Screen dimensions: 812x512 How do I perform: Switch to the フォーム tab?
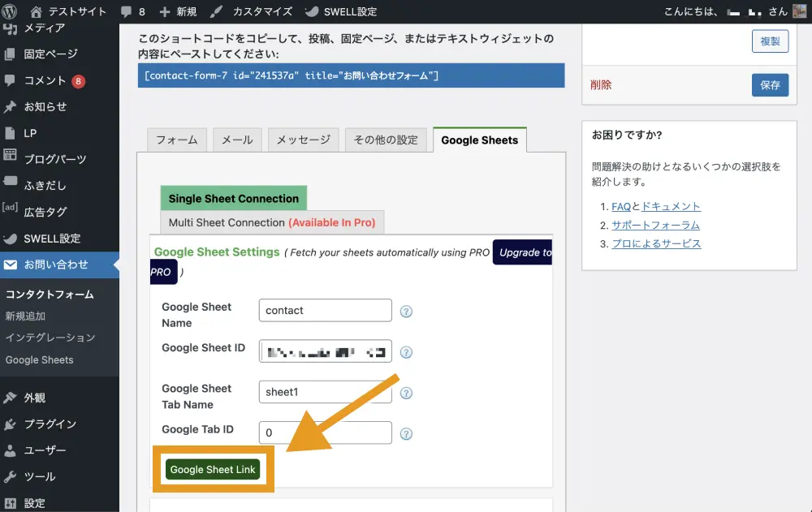(x=177, y=140)
